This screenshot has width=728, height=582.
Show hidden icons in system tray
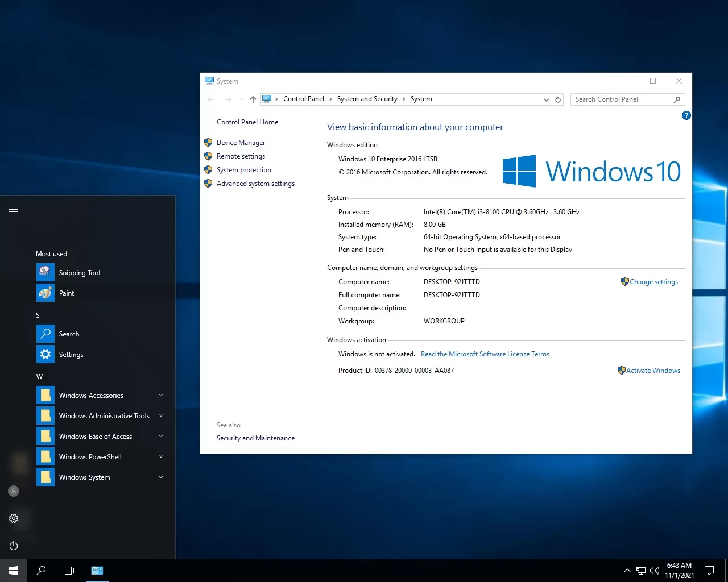(627, 571)
